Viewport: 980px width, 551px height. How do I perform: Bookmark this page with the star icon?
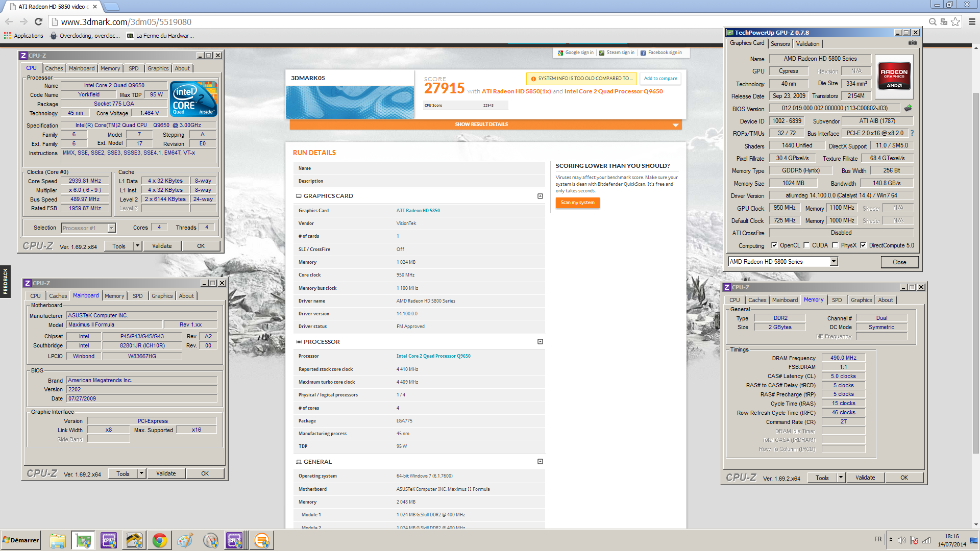point(955,21)
